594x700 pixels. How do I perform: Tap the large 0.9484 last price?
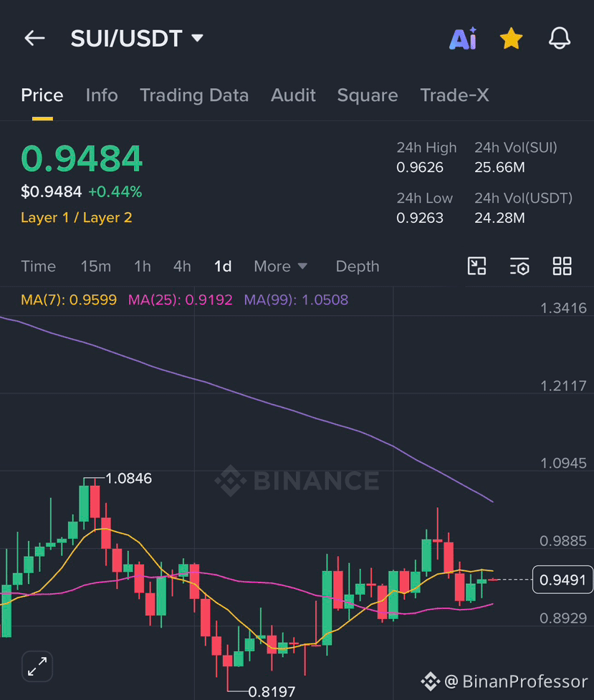pyautogui.click(x=82, y=158)
